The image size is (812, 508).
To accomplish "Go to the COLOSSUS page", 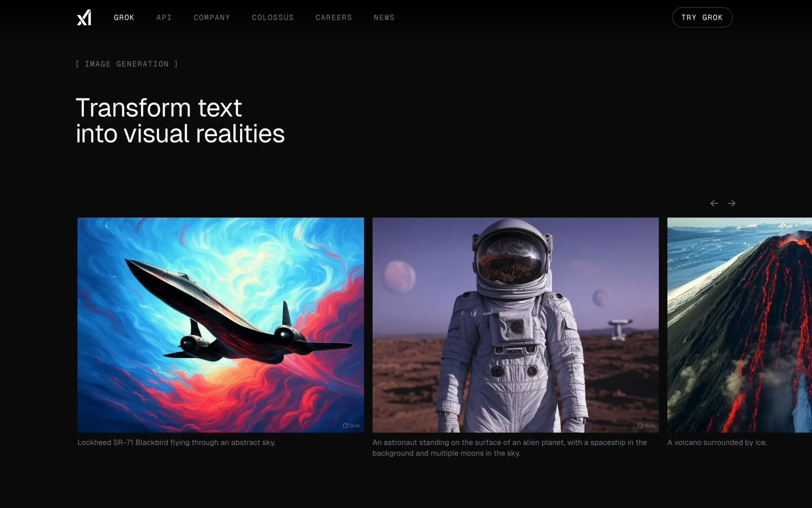I will tap(272, 17).
